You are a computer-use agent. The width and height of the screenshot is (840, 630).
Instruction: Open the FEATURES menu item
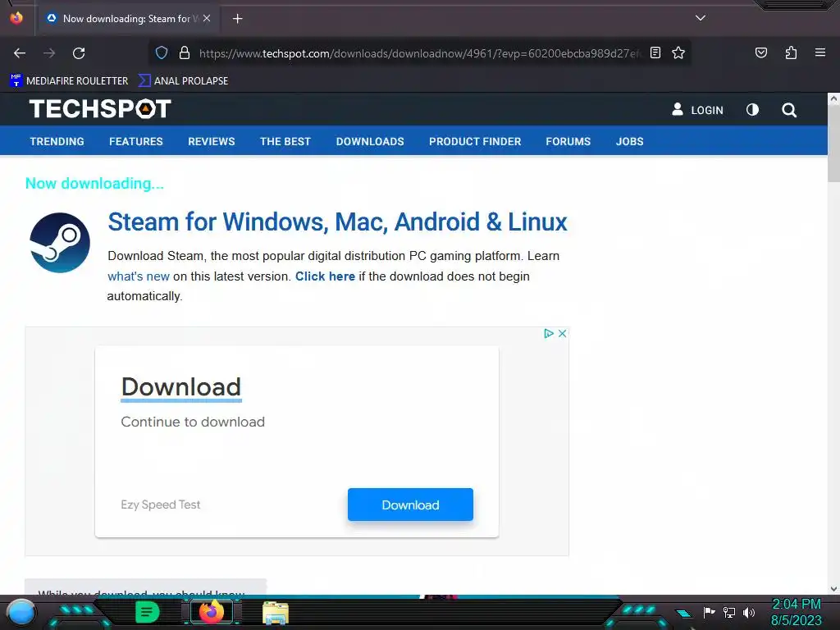[136, 141]
